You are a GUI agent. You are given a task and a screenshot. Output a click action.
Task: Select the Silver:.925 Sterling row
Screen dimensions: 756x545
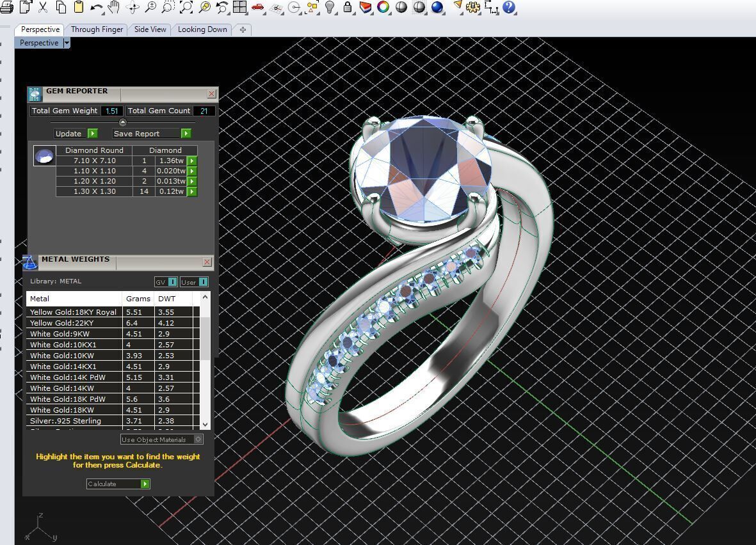[x=113, y=421]
